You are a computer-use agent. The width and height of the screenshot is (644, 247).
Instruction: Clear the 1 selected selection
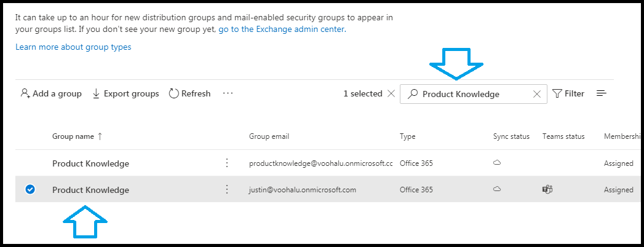pyautogui.click(x=391, y=93)
